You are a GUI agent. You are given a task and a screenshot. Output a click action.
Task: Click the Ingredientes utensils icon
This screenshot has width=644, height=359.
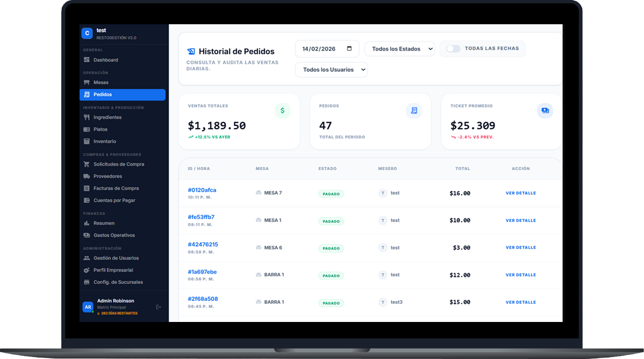point(87,117)
